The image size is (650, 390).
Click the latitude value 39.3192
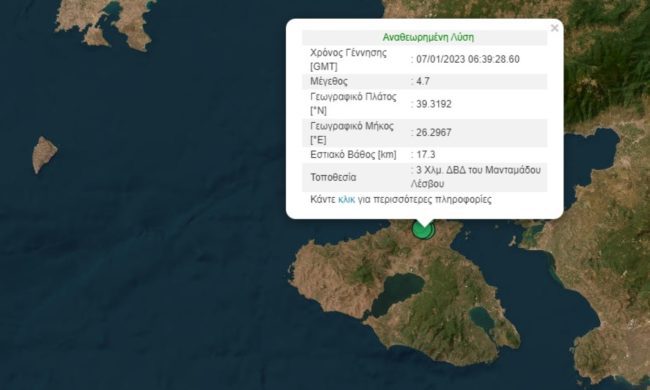coord(434,104)
